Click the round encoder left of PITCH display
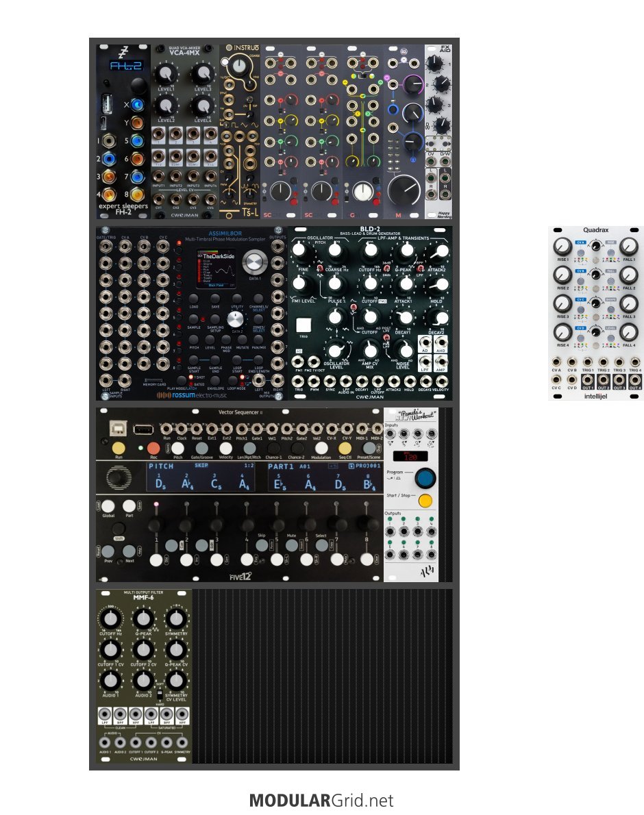Screen dimensions: 644x815 (x=120, y=477)
